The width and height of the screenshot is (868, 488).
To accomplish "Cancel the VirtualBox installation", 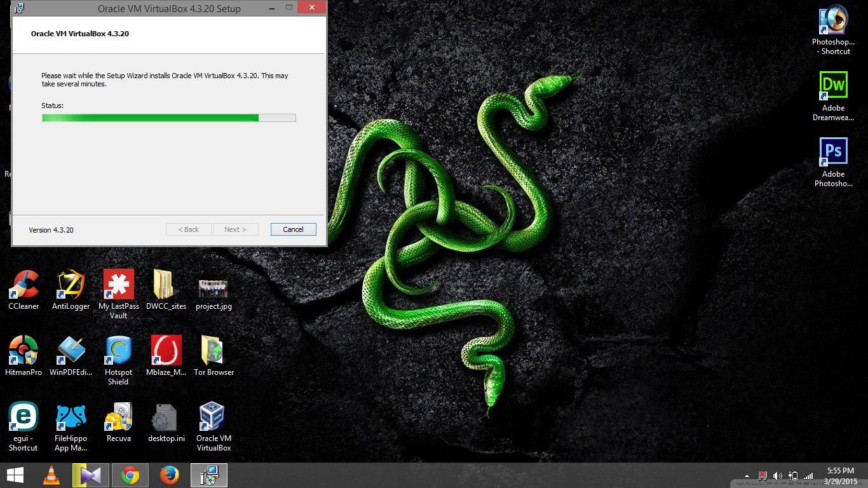I will point(293,229).
